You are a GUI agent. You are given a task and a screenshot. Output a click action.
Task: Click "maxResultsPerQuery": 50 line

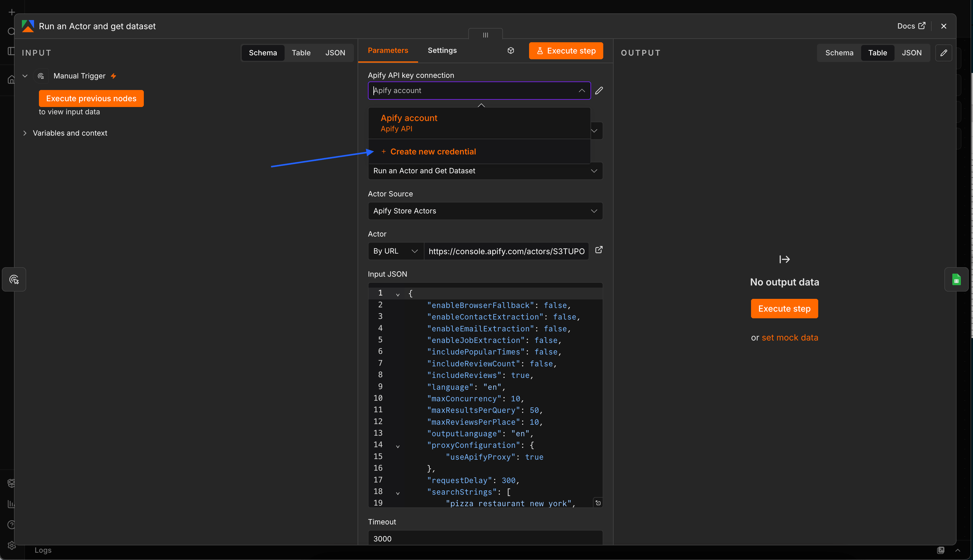(485, 410)
